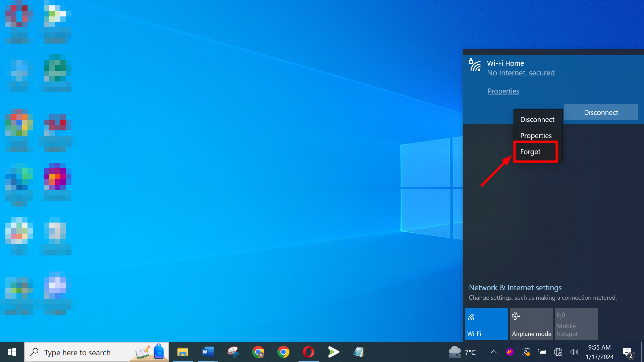Choose Properties from the context menu

click(x=536, y=136)
